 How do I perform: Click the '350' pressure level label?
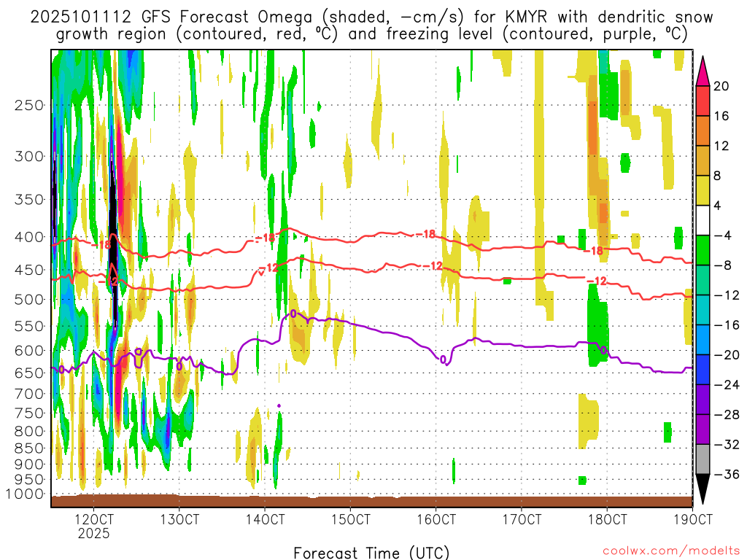click(29, 199)
